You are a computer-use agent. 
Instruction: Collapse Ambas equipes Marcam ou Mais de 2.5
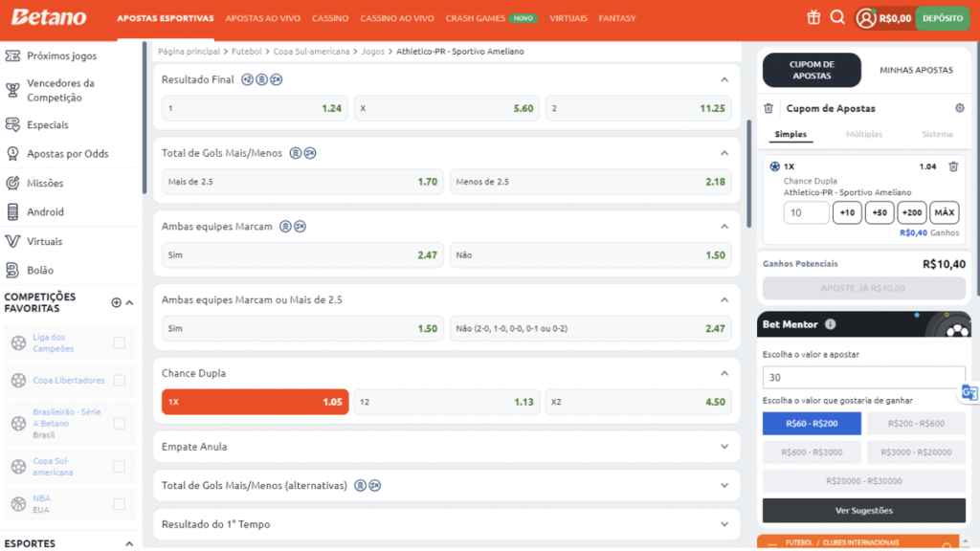click(724, 299)
